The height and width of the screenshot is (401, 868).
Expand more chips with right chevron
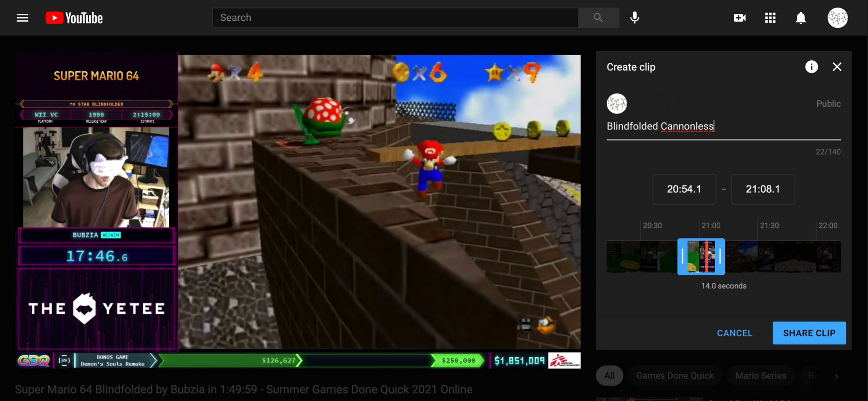(836, 376)
